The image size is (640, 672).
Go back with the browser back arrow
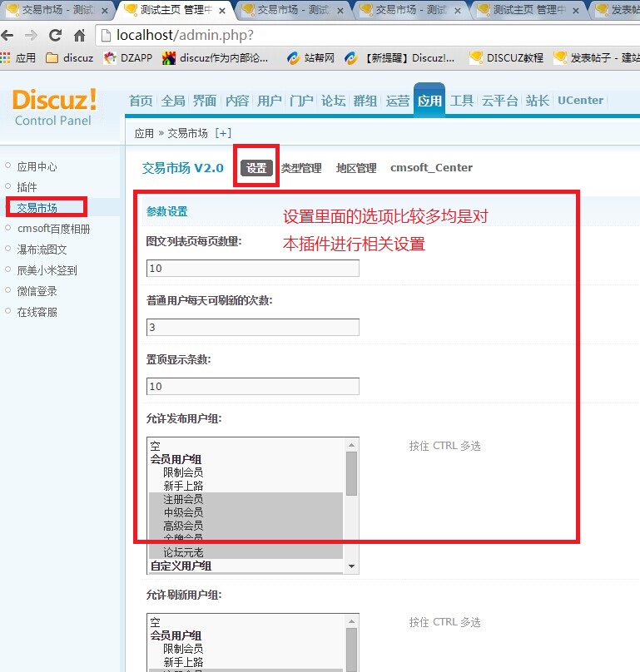pos(7,35)
